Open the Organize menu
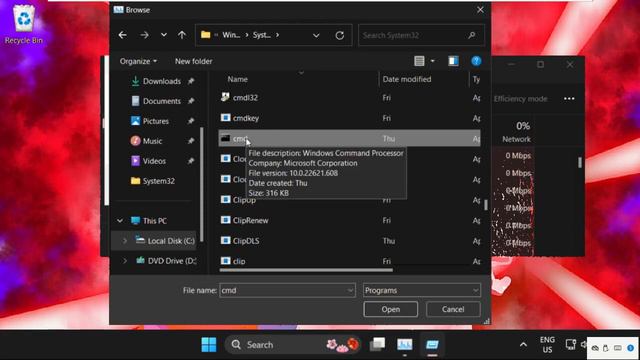Image resolution: width=640 pixels, height=360 pixels. tap(138, 61)
